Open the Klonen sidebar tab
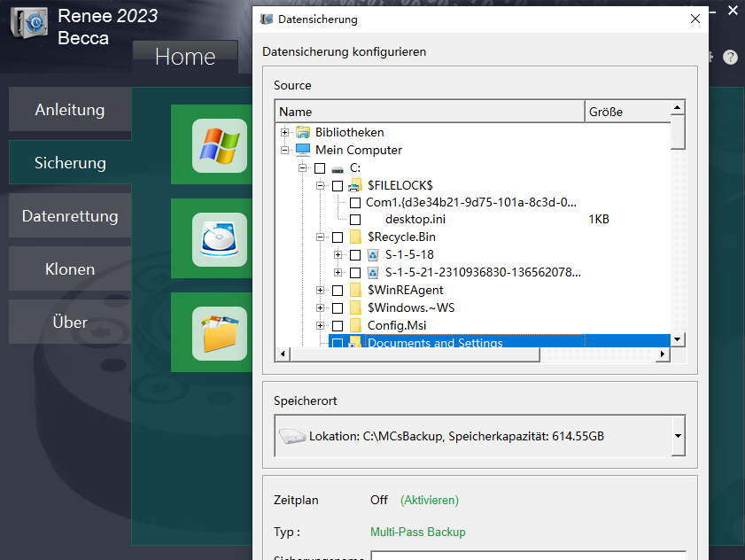The height and width of the screenshot is (560, 745). 70,269
